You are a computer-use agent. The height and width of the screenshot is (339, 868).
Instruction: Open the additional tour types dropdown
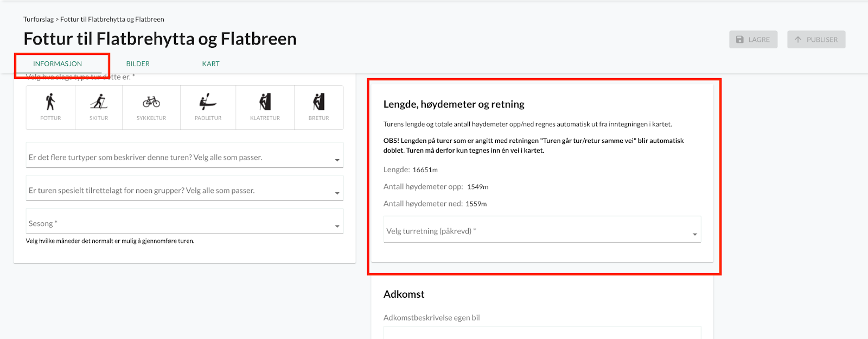(x=184, y=158)
